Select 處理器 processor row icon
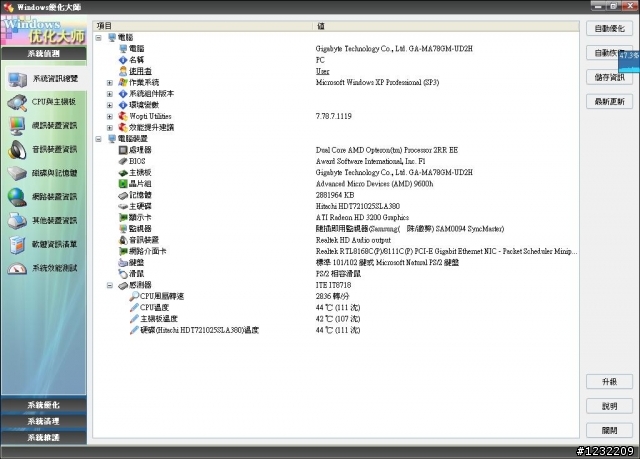Image resolution: width=640 pixels, height=459 pixels. pos(123,150)
